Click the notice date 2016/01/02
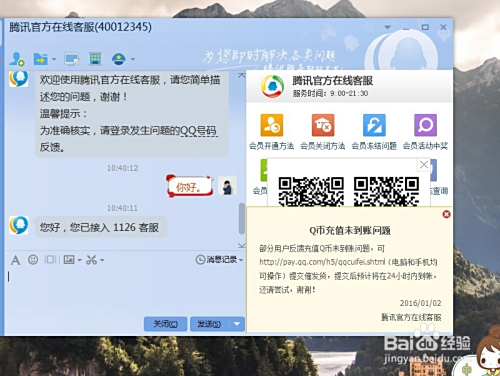This screenshot has width=500, height=376. click(421, 303)
